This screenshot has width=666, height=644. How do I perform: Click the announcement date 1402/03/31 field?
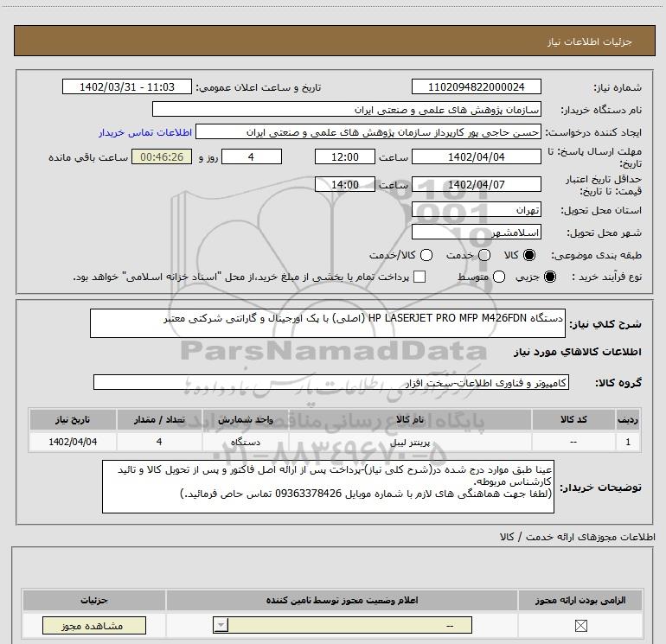pyautogui.click(x=127, y=86)
